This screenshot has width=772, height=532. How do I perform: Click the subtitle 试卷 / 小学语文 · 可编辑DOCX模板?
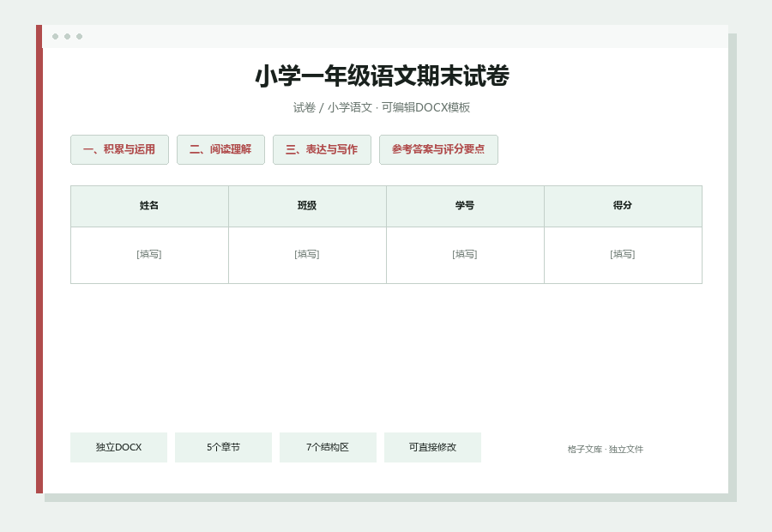(x=382, y=107)
